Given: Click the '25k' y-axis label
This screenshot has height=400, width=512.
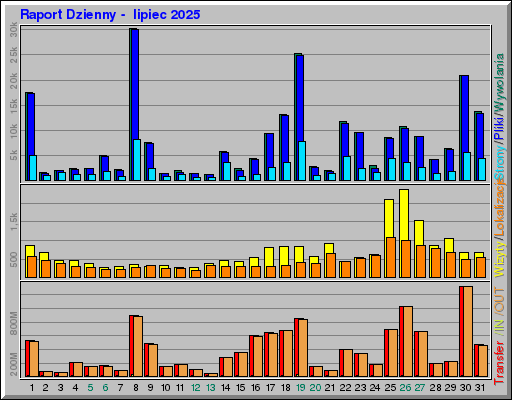Looking at the screenshot, I should click(x=13, y=55).
